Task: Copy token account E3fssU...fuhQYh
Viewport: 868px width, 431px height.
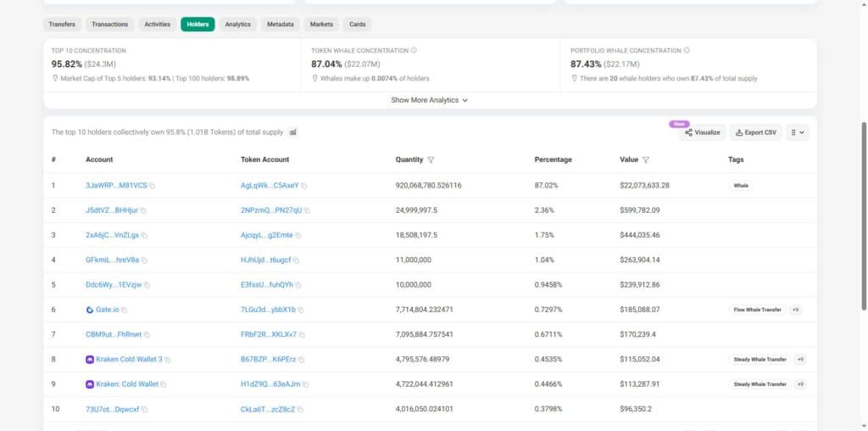Action: coord(298,285)
